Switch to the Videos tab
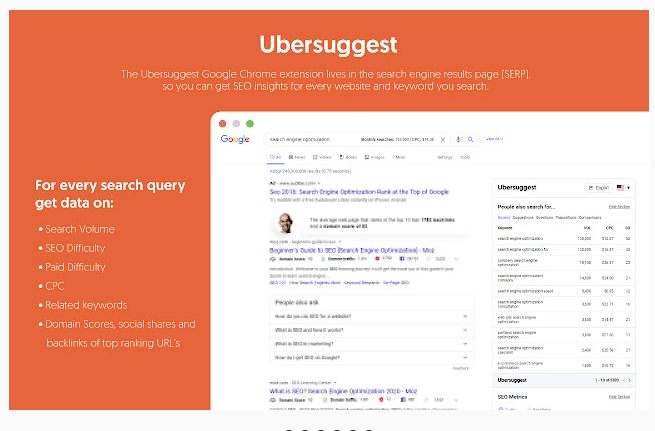655x431 pixels. 322,157
